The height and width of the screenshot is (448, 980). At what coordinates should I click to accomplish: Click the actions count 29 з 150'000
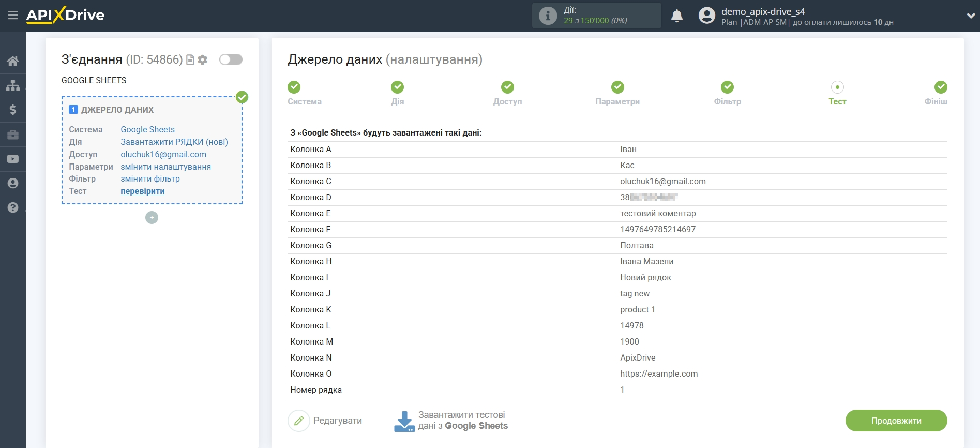(595, 21)
